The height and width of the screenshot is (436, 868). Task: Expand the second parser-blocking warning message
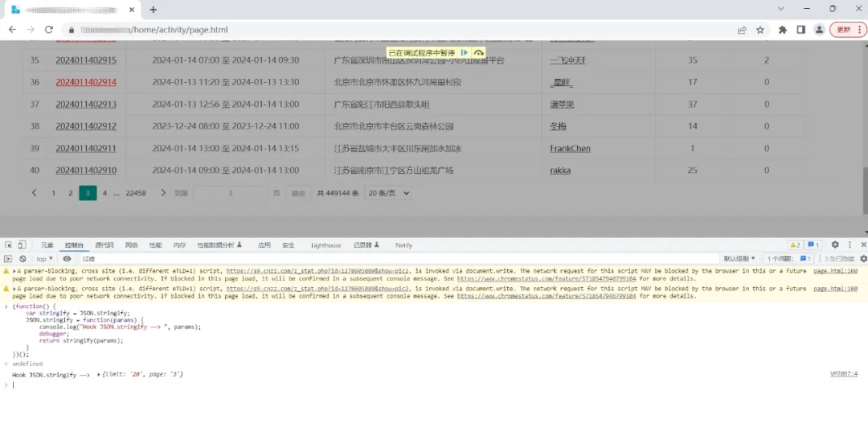coord(14,289)
